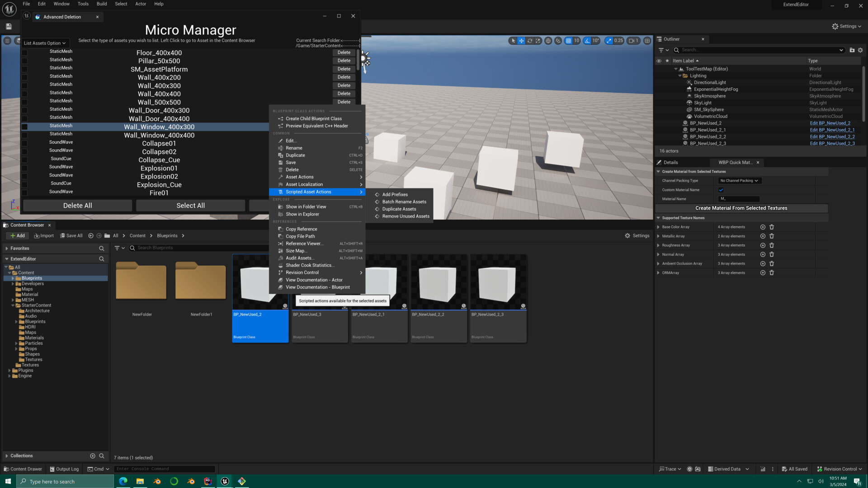Viewport: 868px width, 488px height.
Task: Check the checkbox beside Wall_Window_400x300
Action: tap(24, 127)
